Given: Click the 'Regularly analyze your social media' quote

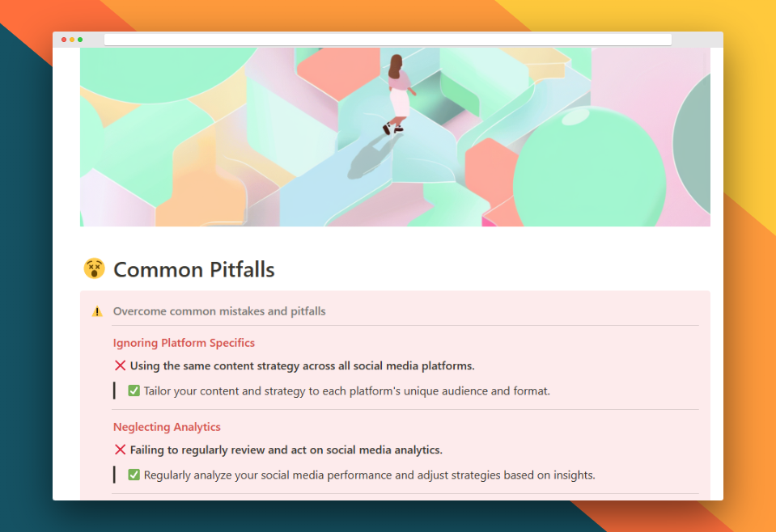Looking at the screenshot, I should pos(369,475).
